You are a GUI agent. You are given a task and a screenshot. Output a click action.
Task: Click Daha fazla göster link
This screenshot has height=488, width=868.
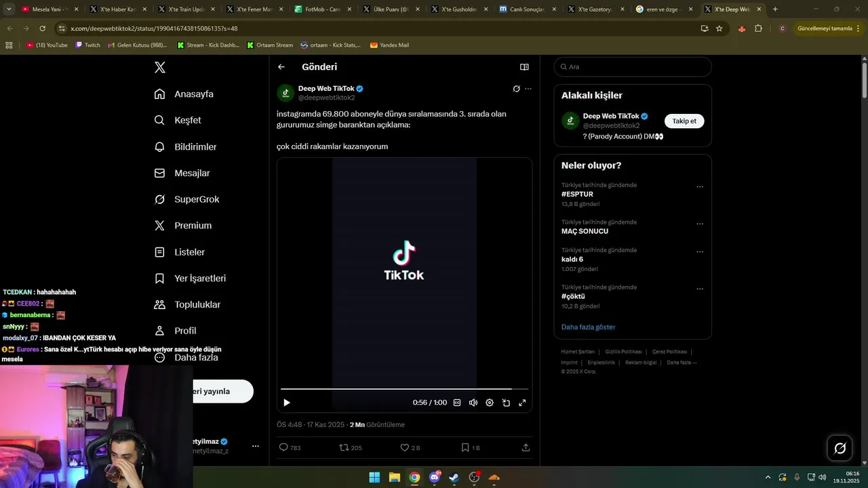(x=588, y=327)
